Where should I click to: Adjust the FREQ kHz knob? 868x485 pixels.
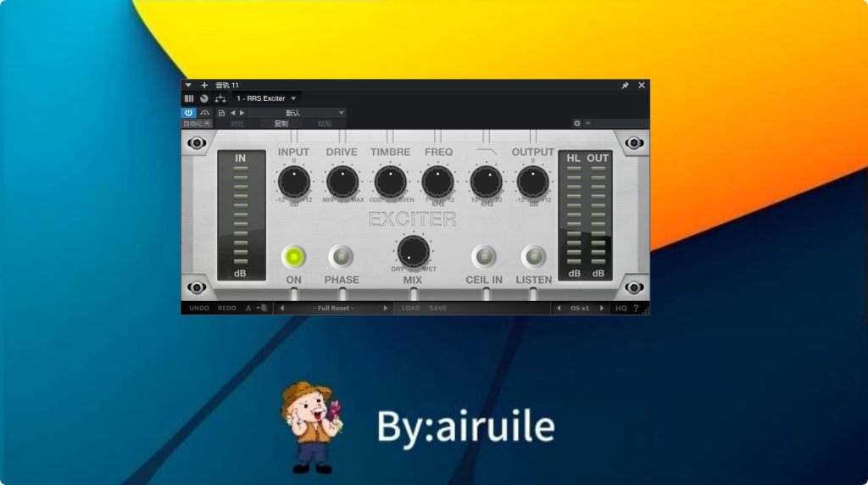(438, 181)
